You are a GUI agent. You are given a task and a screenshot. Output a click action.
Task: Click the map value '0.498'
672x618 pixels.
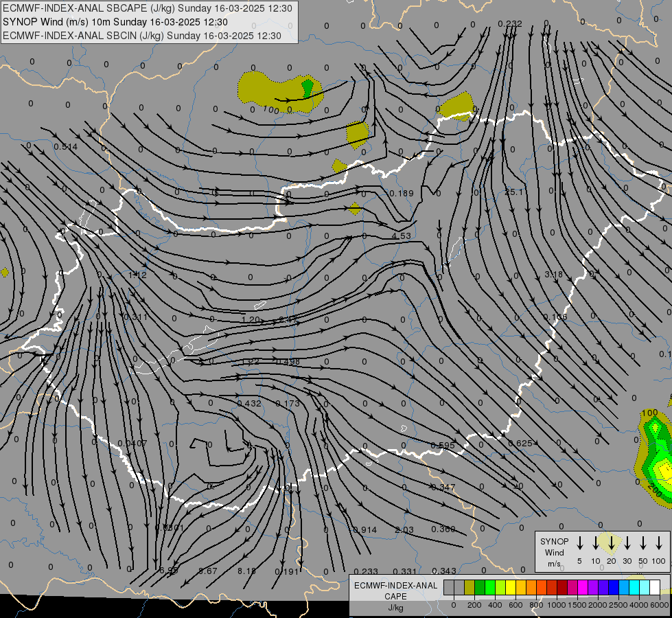[288, 362]
